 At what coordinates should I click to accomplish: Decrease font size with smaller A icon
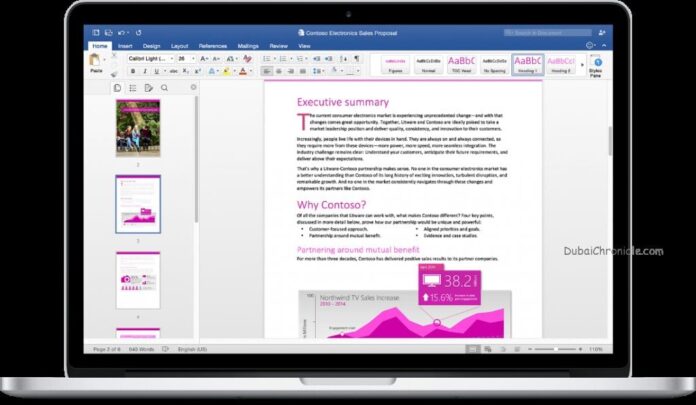click(x=216, y=59)
